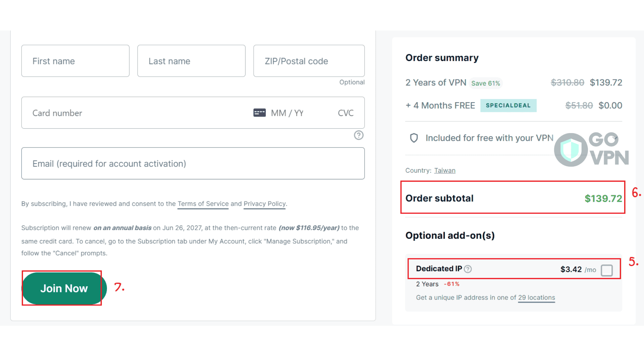The height and width of the screenshot is (362, 644).
Task: Change country by clicking Taiwan
Action: pyautogui.click(x=444, y=170)
